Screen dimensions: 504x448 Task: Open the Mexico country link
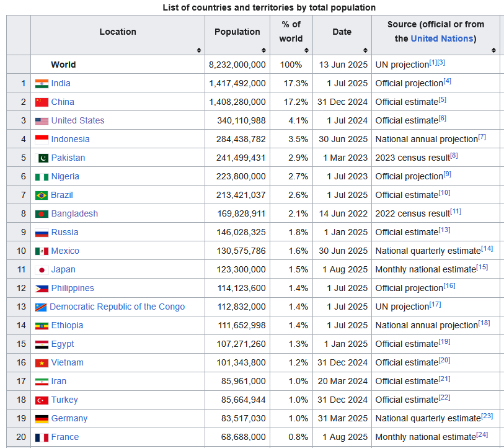coord(65,251)
